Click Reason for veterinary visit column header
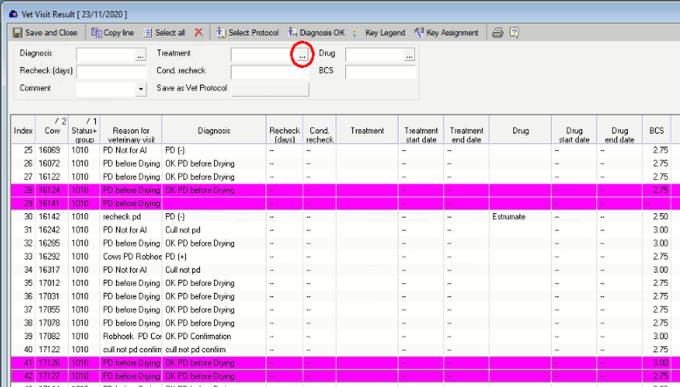 point(131,130)
